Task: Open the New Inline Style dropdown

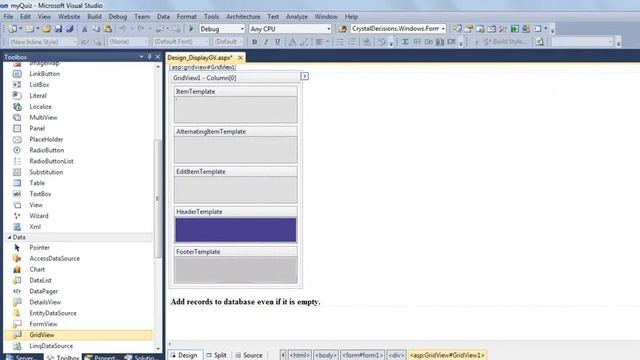Action: coord(74,42)
